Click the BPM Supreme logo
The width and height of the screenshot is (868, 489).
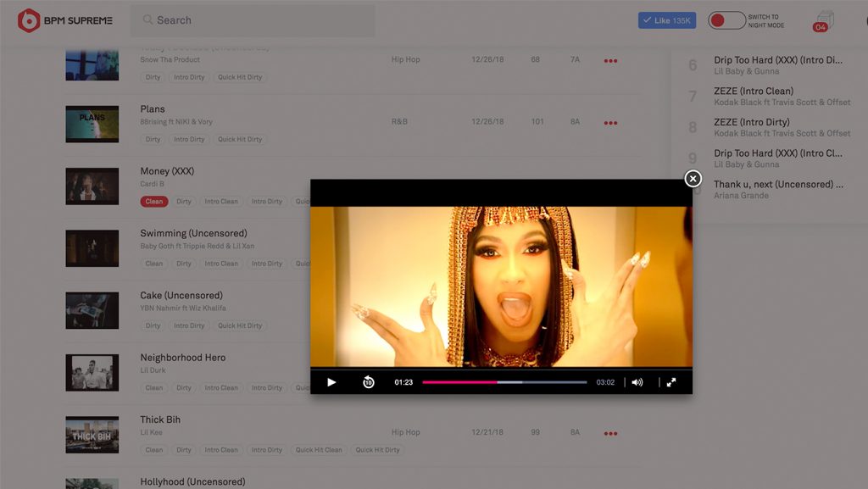pyautogui.click(x=64, y=20)
